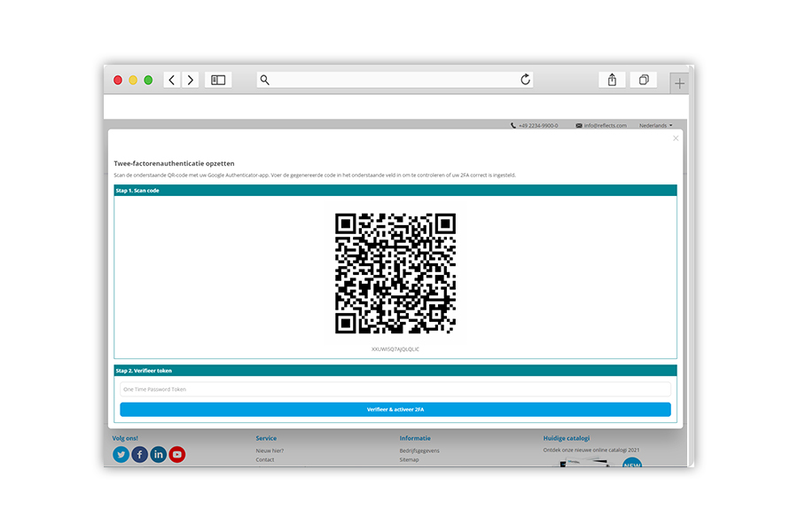Screen dimensions: 798x532
Task: Click the info@reflects.com email link
Action: [x=605, y=126]
